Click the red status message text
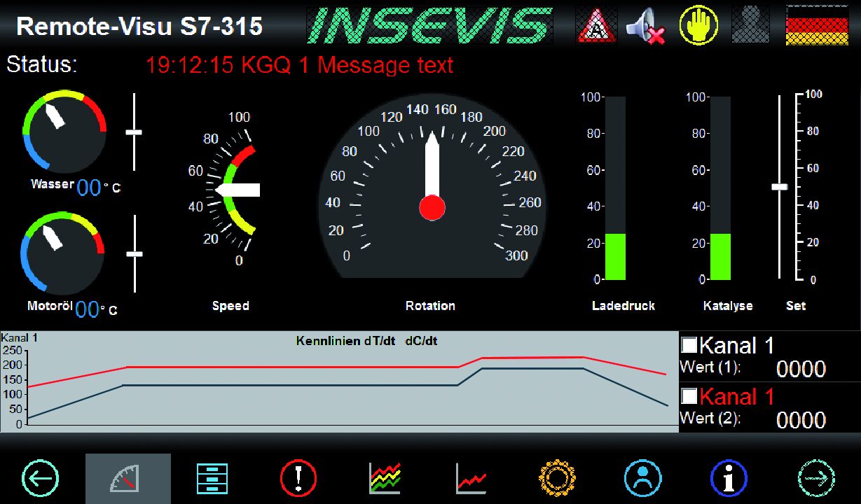This screenshot has width=861, height=504. tap(301, 65)
